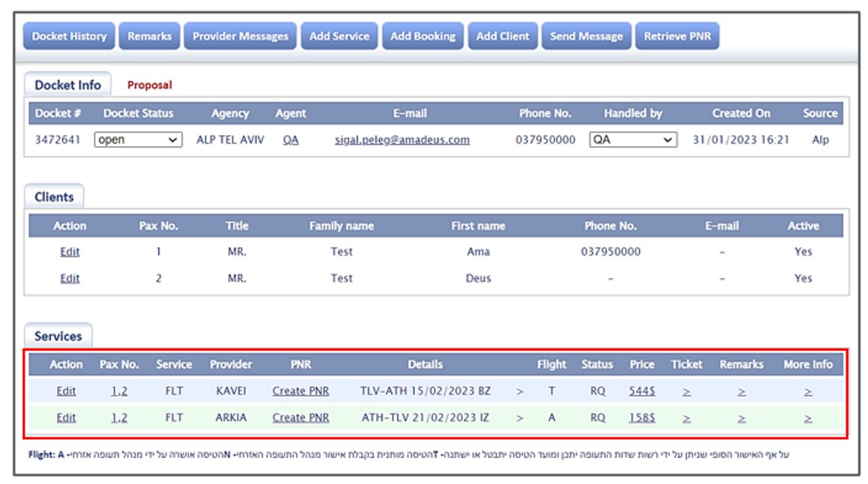
Task: Edit client Ama Test in Clients table
Action: 69,251
